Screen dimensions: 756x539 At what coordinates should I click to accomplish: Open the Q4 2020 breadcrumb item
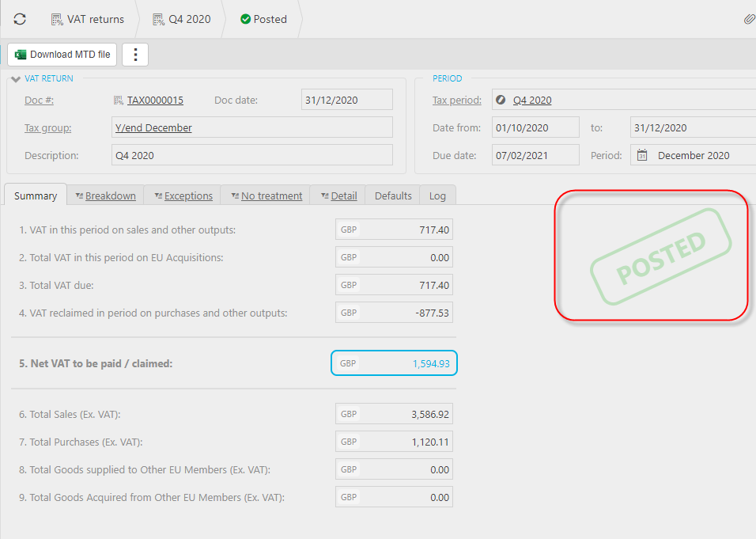click(181, 19)
